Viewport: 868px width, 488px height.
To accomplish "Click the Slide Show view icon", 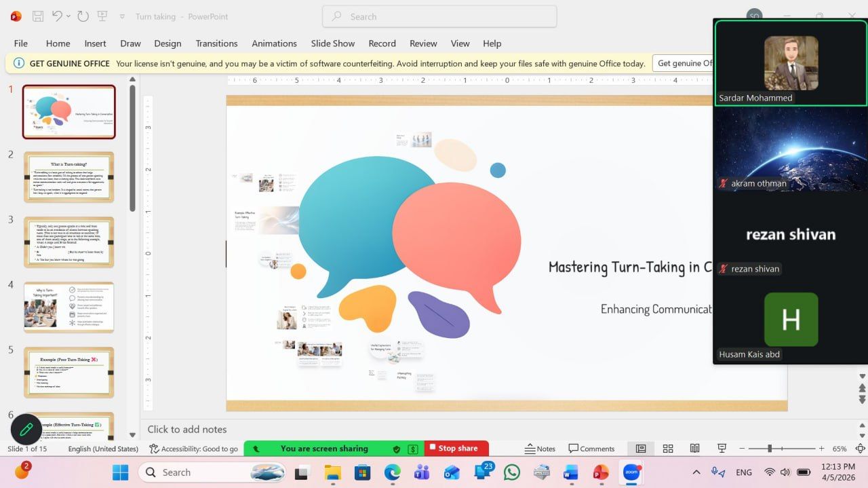I will [x=722, y=449].
